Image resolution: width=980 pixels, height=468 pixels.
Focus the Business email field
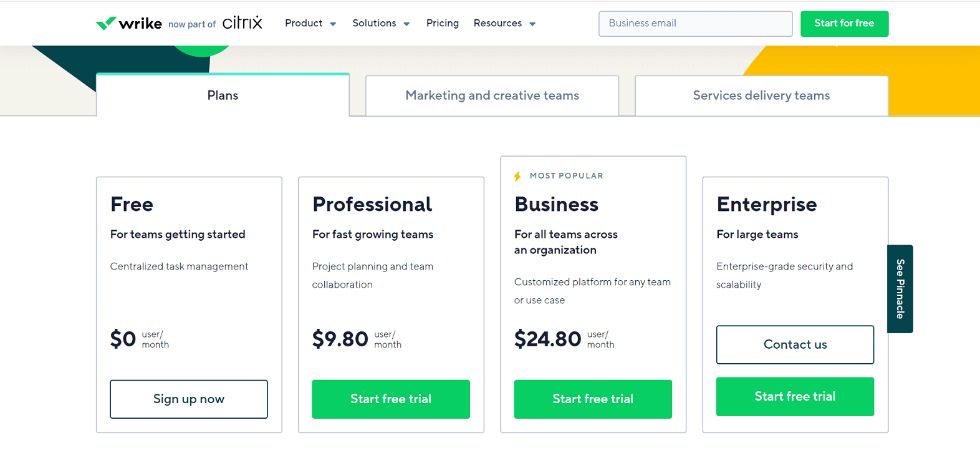(x=696, y=24)
